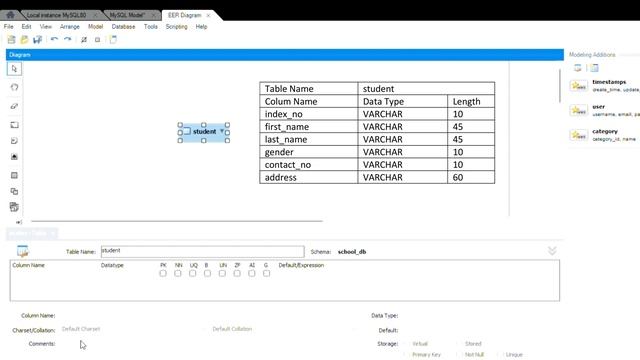This screenshot has width=640, height=360.
Task: Toggle the diagram grid display
Action: [84, 40]
